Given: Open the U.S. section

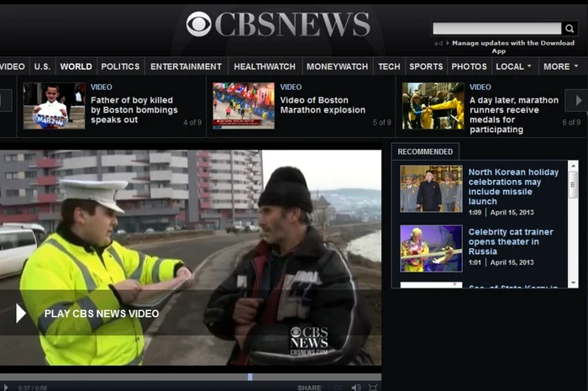Looking at the screenshot, I should click(42, 66).
